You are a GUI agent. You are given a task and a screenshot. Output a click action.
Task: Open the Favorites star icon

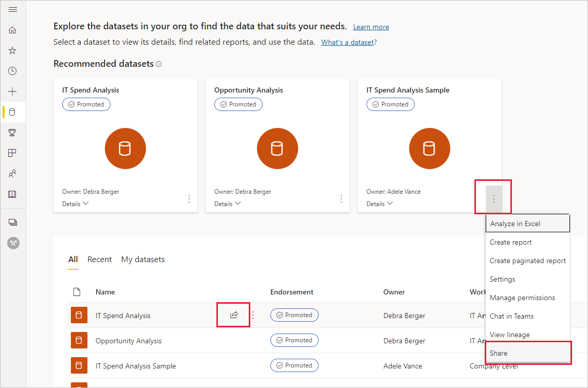click(13, 50)
